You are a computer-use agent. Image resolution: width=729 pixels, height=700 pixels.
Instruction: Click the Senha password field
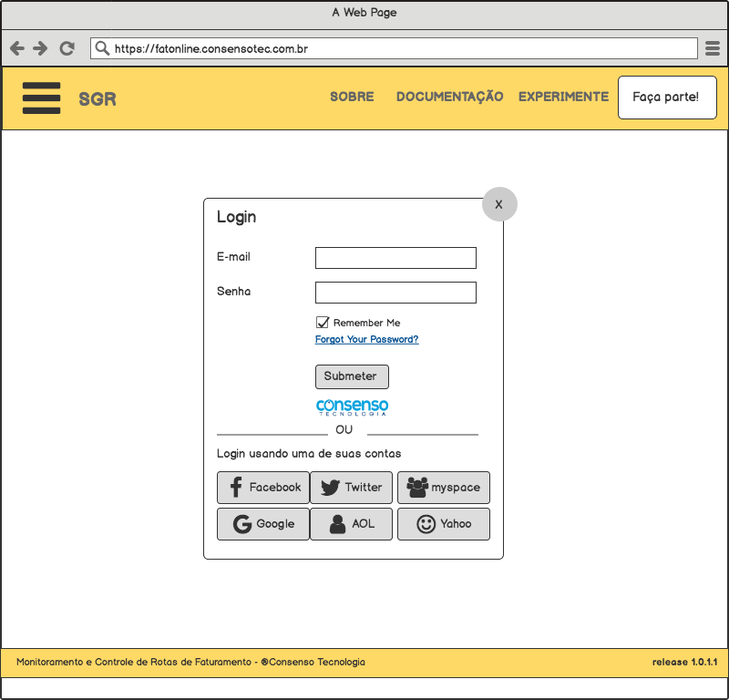click(395, 293)
